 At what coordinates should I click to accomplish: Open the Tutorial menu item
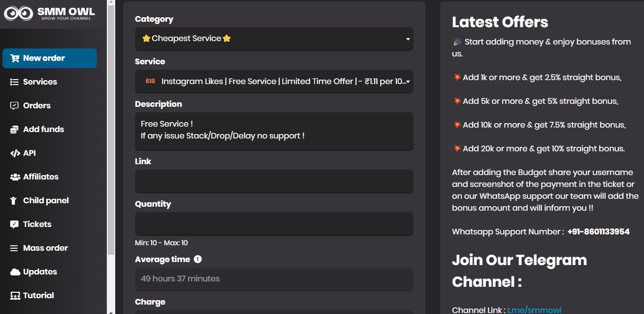pyautogui.click(x=38, y=296)
